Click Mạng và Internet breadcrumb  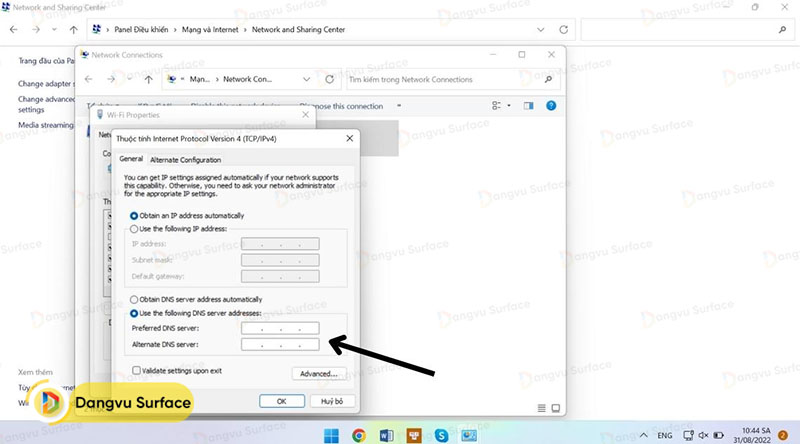(210, 30)
